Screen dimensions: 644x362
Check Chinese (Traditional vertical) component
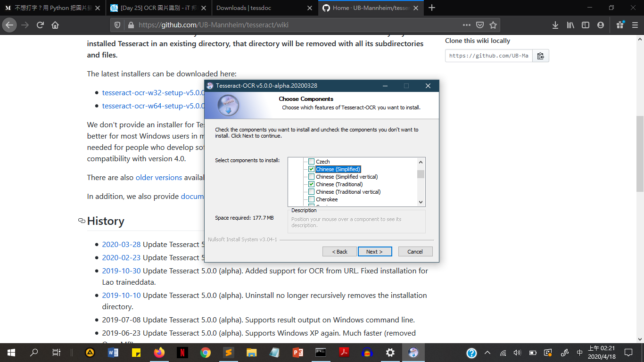(311, 192)
